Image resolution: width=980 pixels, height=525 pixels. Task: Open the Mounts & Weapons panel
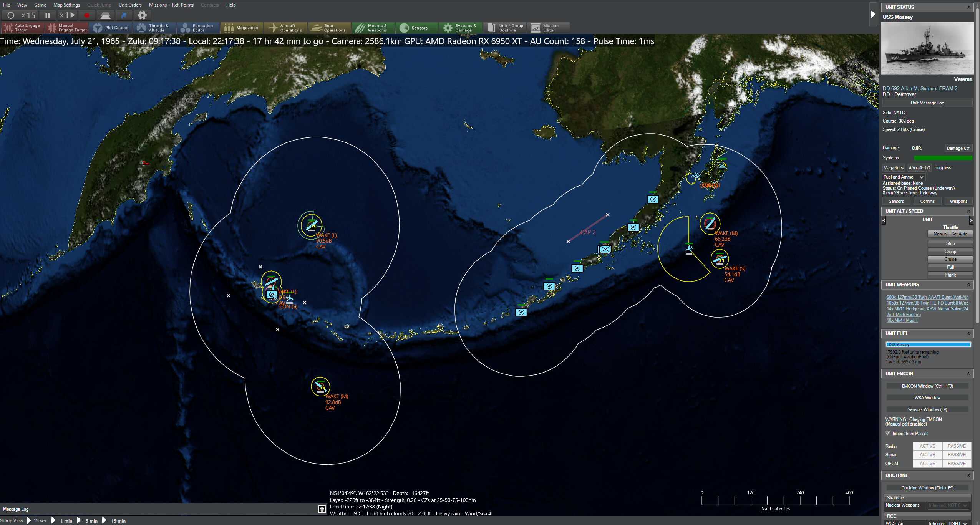tap(373, 27)
